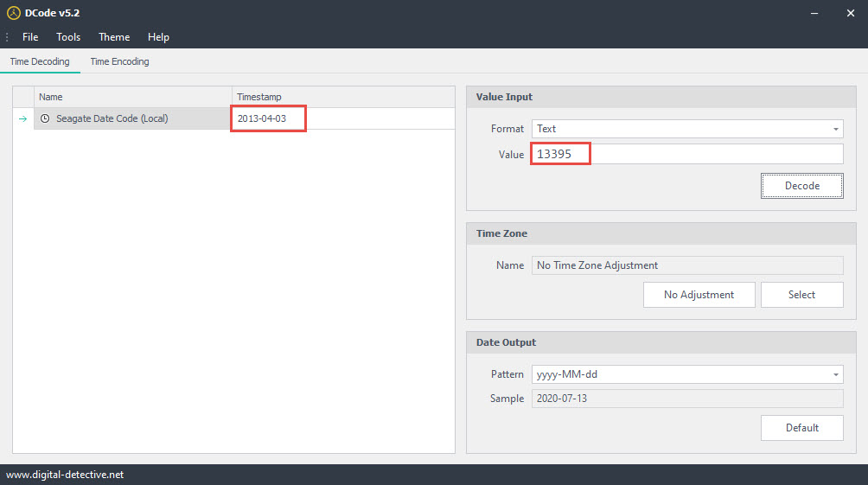Click the time zone Select button
Image resolution: width=868 pixels, height=485 pixels.
(802, 295)
